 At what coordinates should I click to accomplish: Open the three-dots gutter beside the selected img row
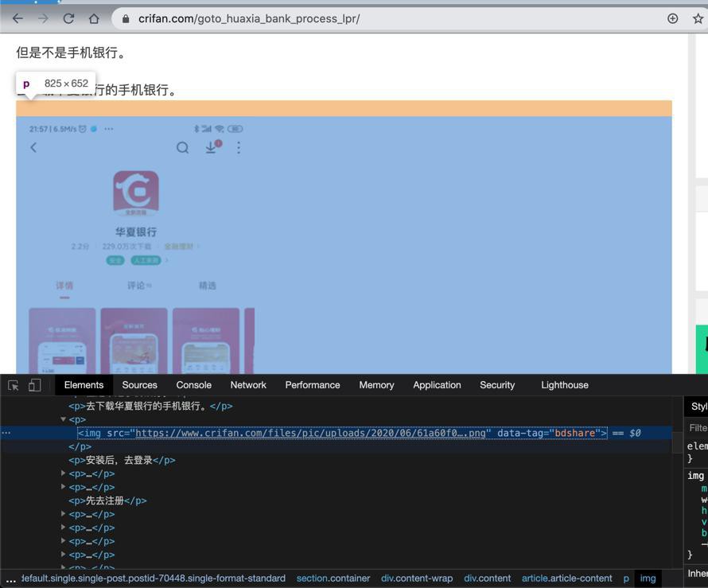pyautogui.click(x=6, y=433)
